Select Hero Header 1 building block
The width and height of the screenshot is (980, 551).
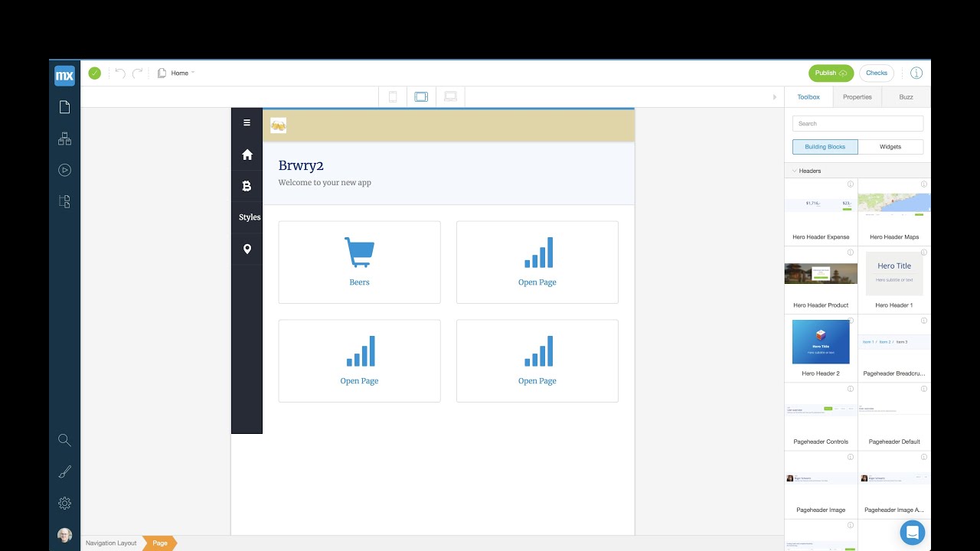[x=894, y=280]
